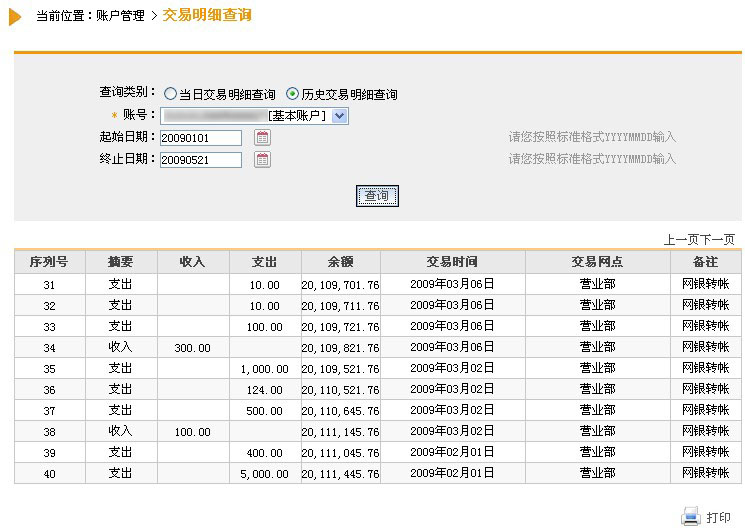The width and height of the screenshot is (745, 528).
Task: Click the 余额 column header
Action: [340, 262]
